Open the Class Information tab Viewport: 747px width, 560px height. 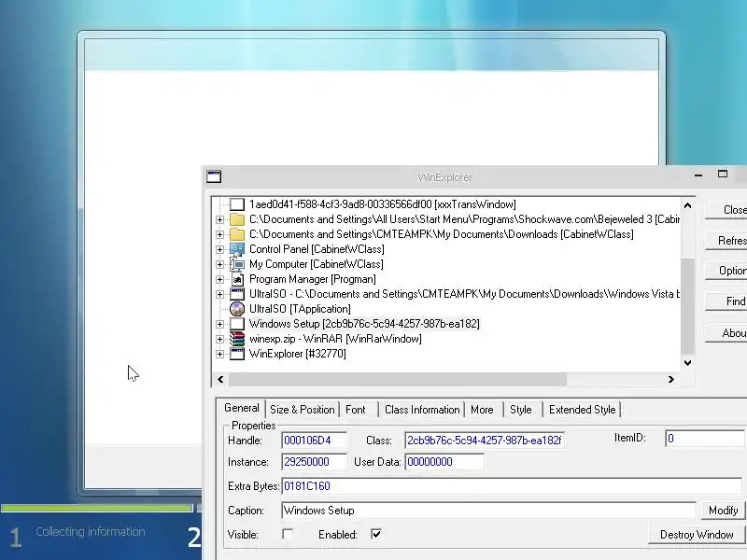(422, 410)
